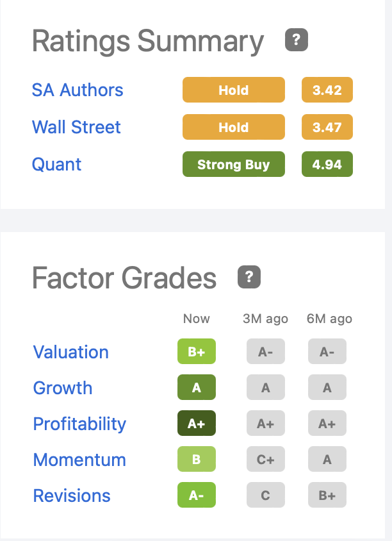Open the Profitability factor grade link

click(79, 424)
